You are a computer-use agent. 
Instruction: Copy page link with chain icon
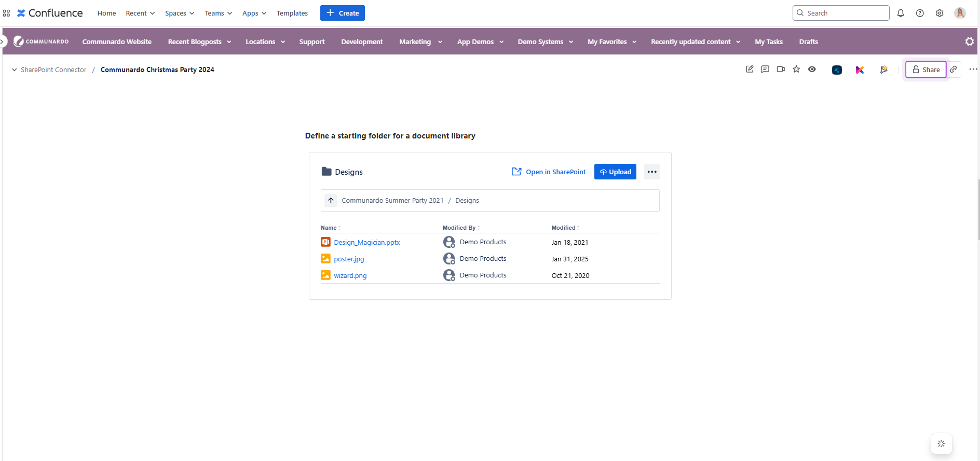coord(954,69)
